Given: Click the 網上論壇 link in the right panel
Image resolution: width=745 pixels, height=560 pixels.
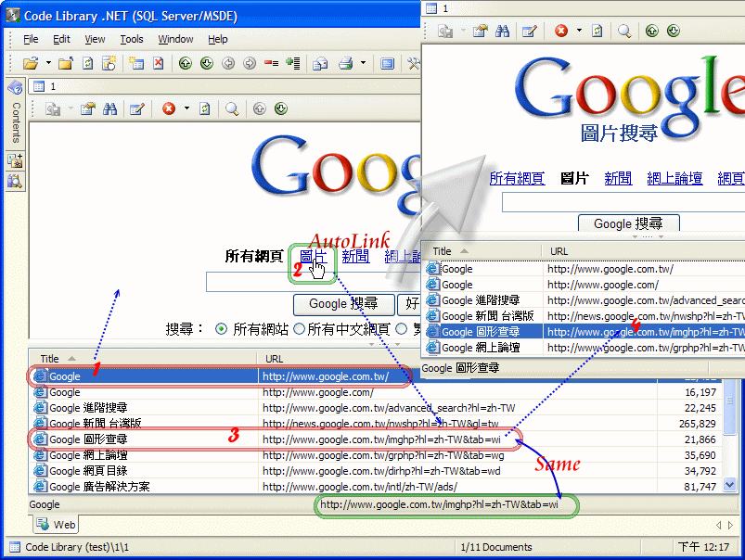Looking at the screenshot, I should coord(674,178).
